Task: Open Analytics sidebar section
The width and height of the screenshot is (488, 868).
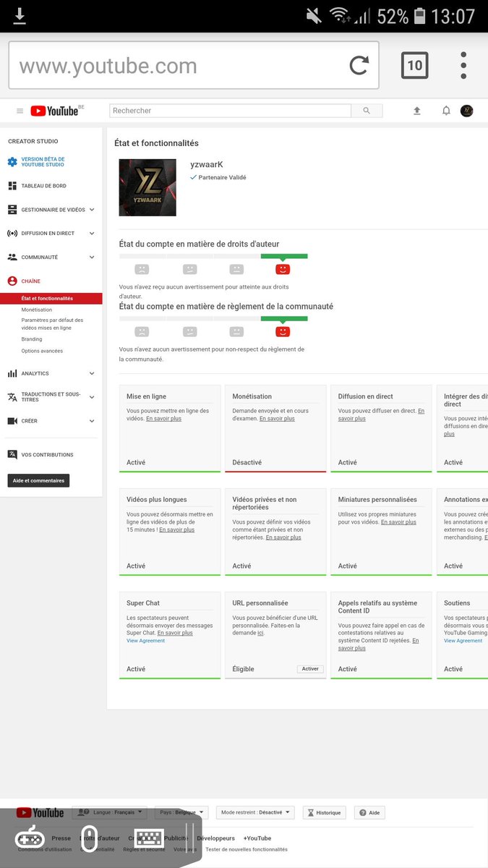Action: (x=35, y=373)
